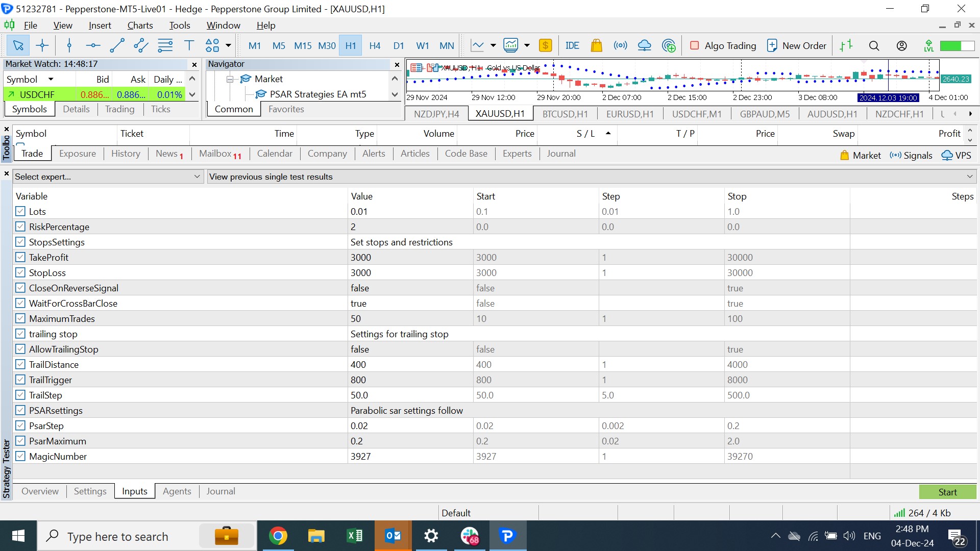Screen dimensions: 980x551
Task: Select the crosshair cursor tool
Action: coord(42,46)
